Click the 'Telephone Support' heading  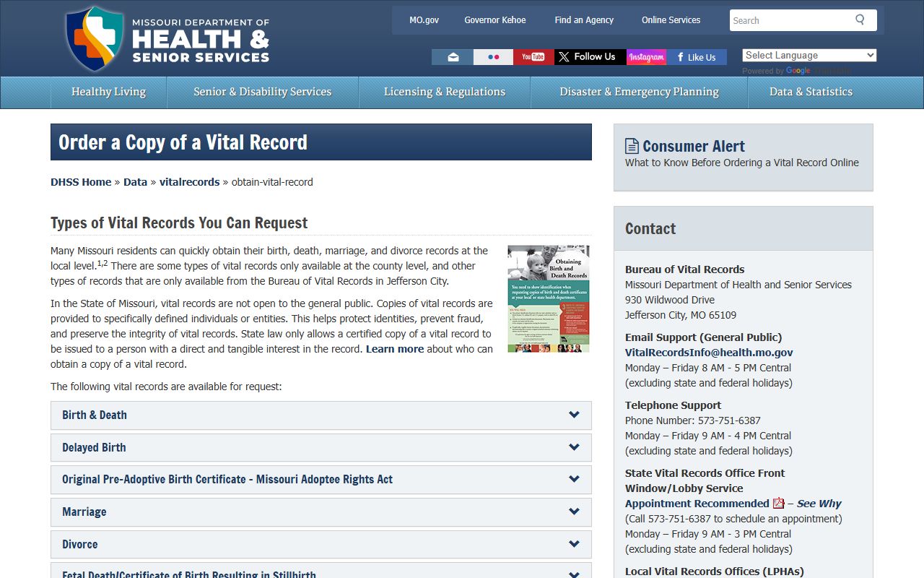674,405
